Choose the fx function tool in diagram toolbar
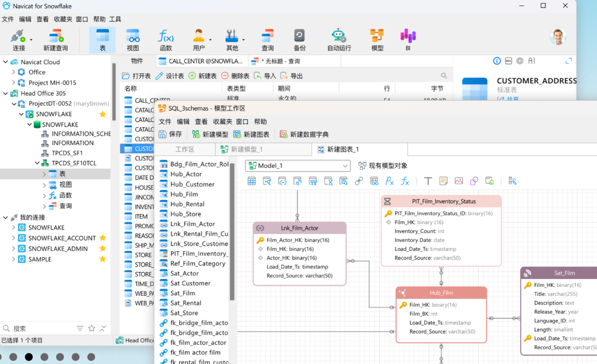The image size is (597, 364). (405, 181)
